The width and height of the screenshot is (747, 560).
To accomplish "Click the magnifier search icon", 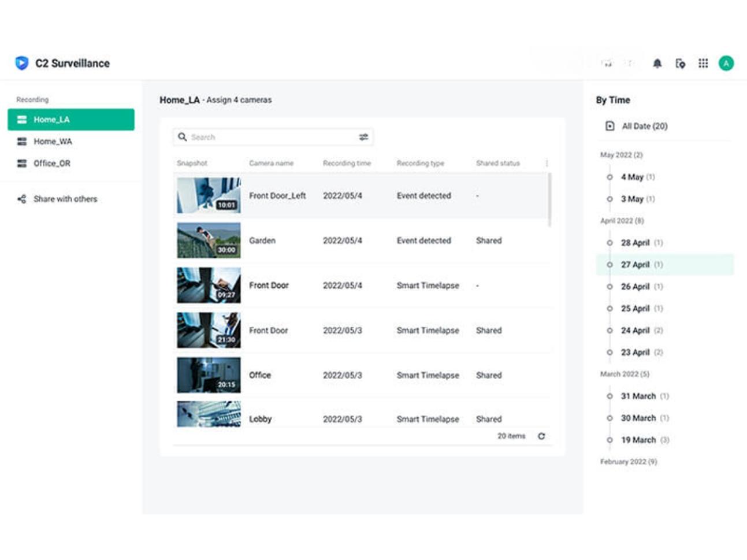I will pos(182,137).
